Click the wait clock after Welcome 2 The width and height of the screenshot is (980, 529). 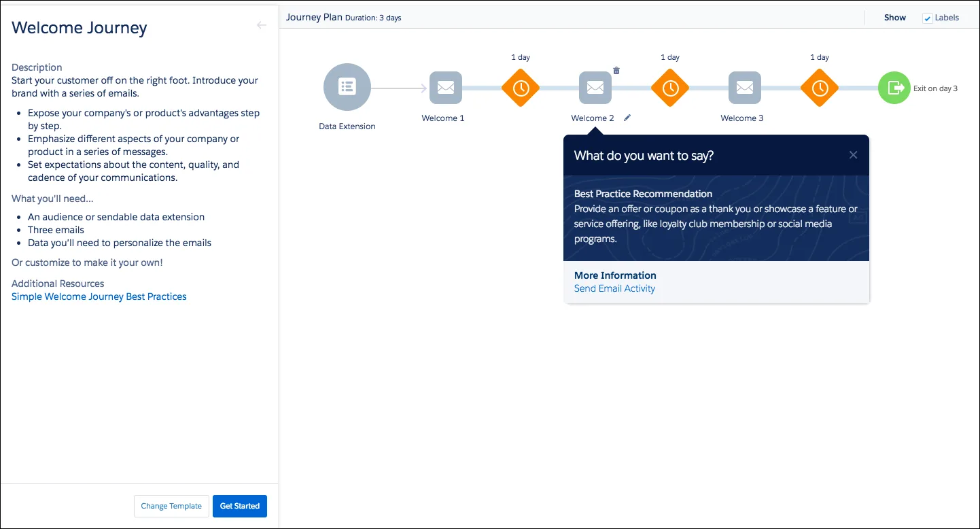tap(670, 88)
